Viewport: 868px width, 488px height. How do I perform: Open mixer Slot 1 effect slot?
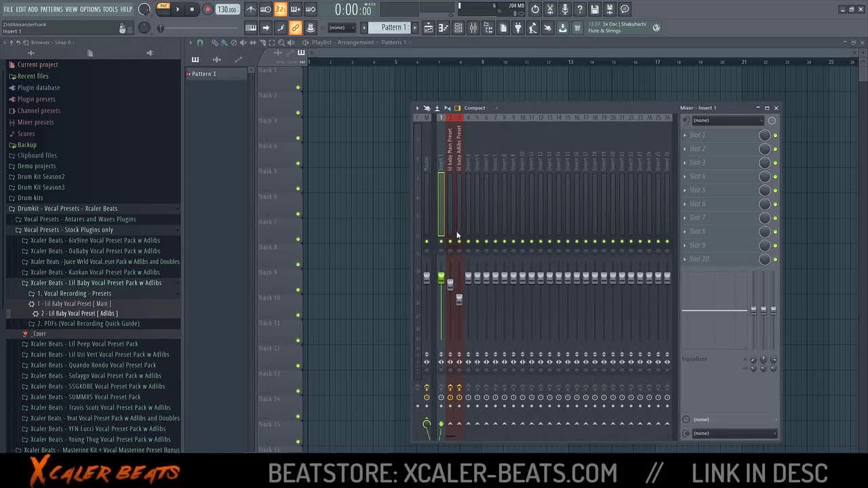point(719,135)
